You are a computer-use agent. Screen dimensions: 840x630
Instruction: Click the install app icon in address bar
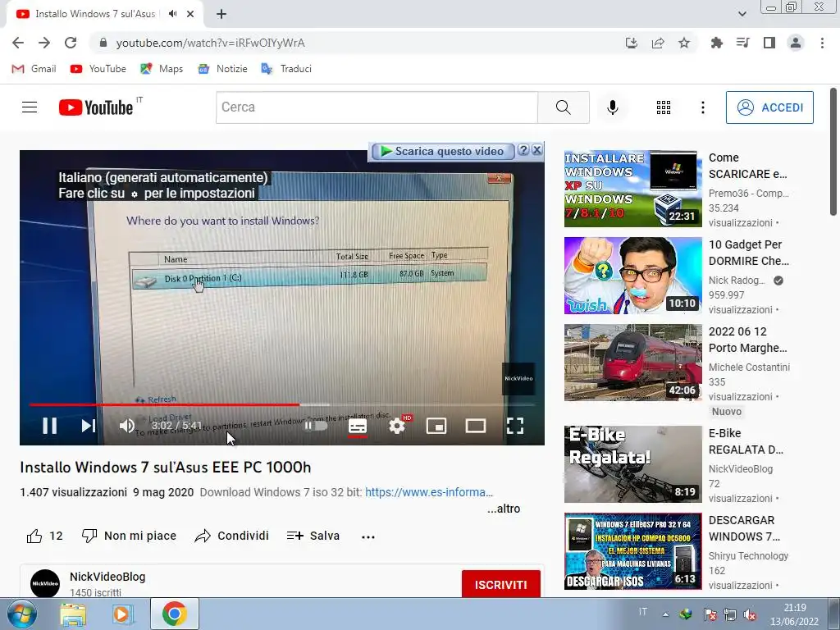click(x=632, y=43)
